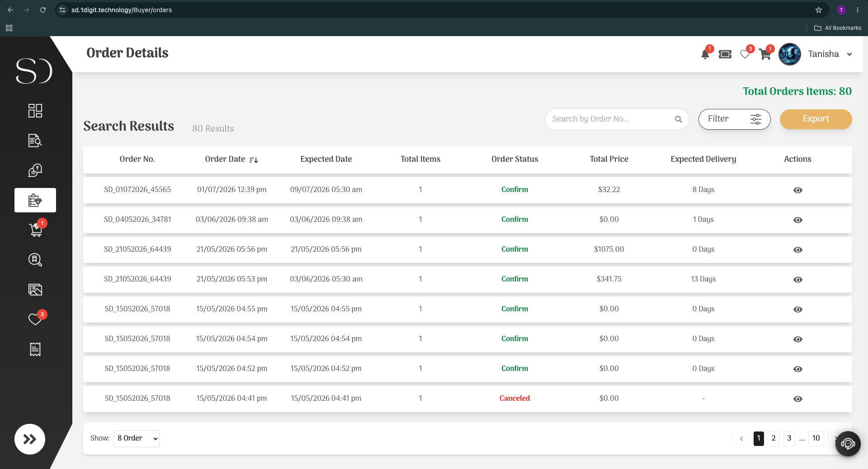The width and height of the screenshot is (868, 469).
Task: Click the Canceled status label
Action: tap(514, 399)
